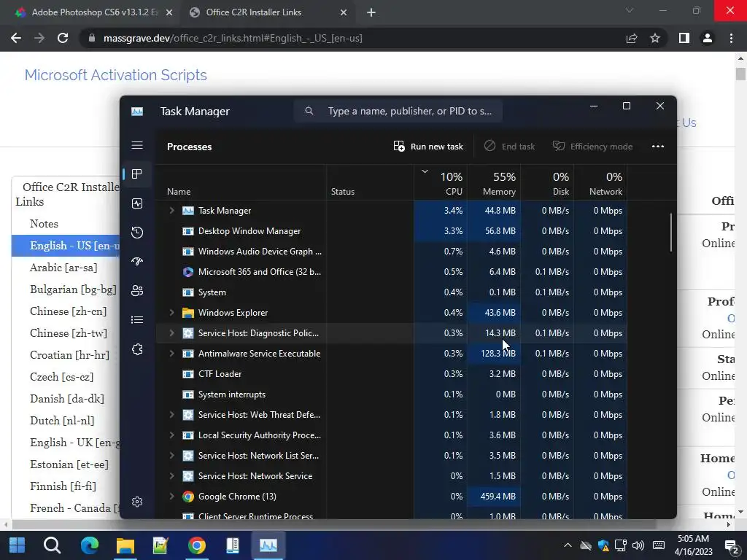The image size is (747, 560).
Task: Open a new Chrome tab
Action: pos(371,12)
